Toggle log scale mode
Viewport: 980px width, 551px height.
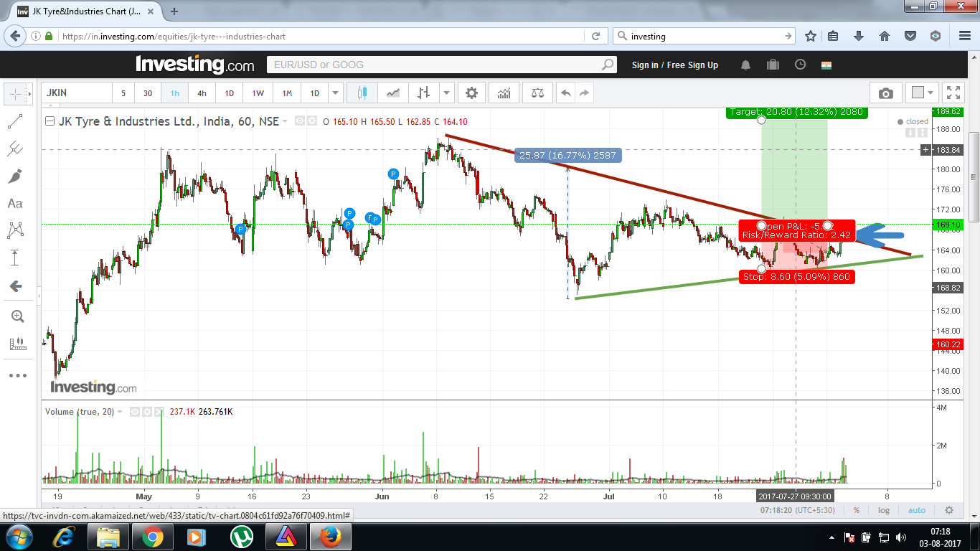point(884,510)
